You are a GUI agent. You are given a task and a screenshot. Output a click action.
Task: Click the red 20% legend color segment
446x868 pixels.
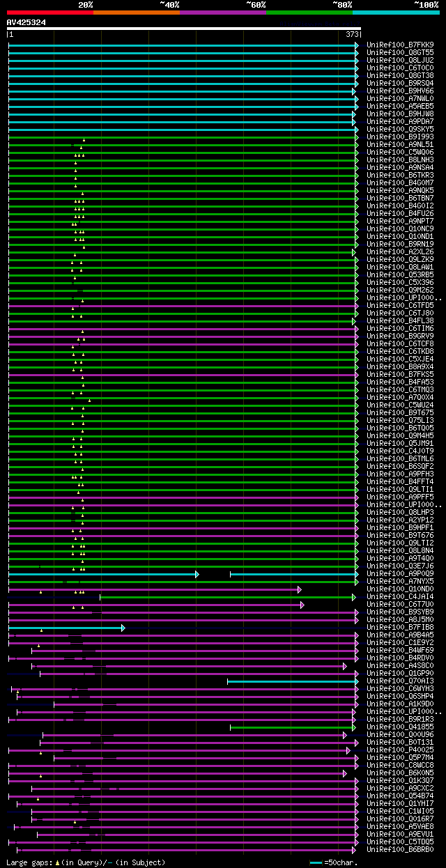[x=50, y=12]
